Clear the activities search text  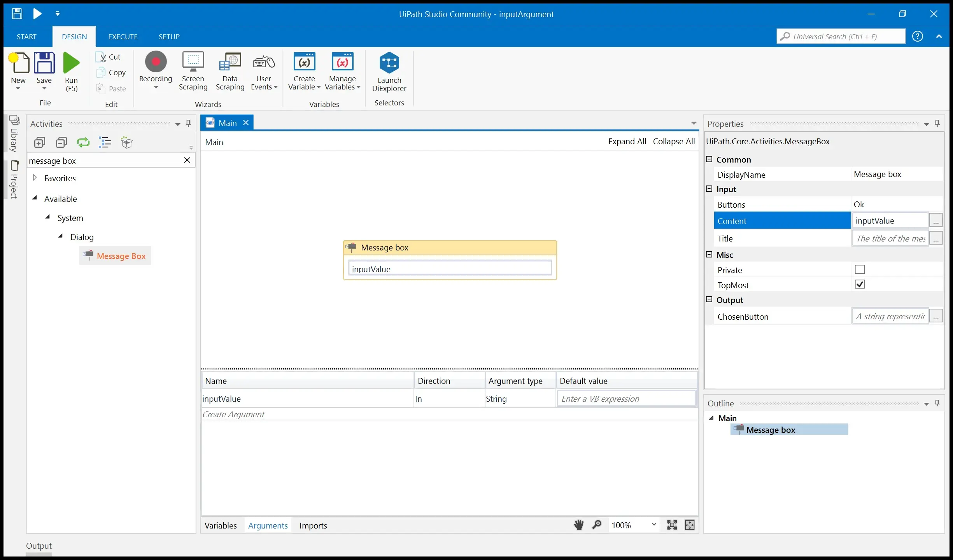click(187, 160)
